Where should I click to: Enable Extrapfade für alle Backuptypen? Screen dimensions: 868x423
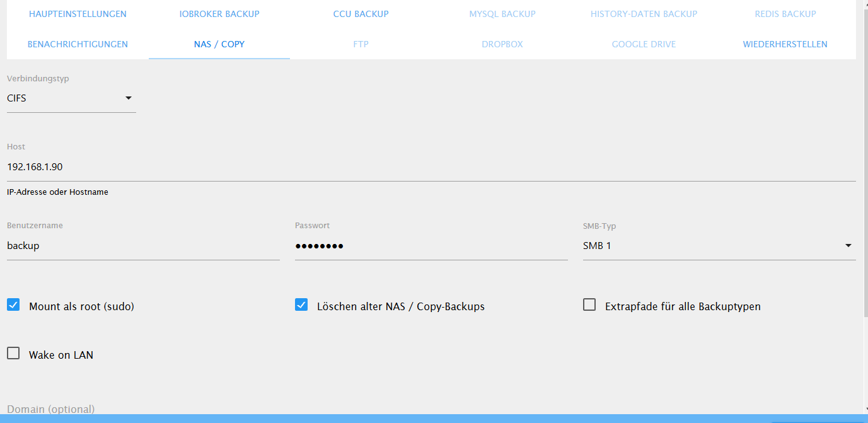click(x=589, y=304)
